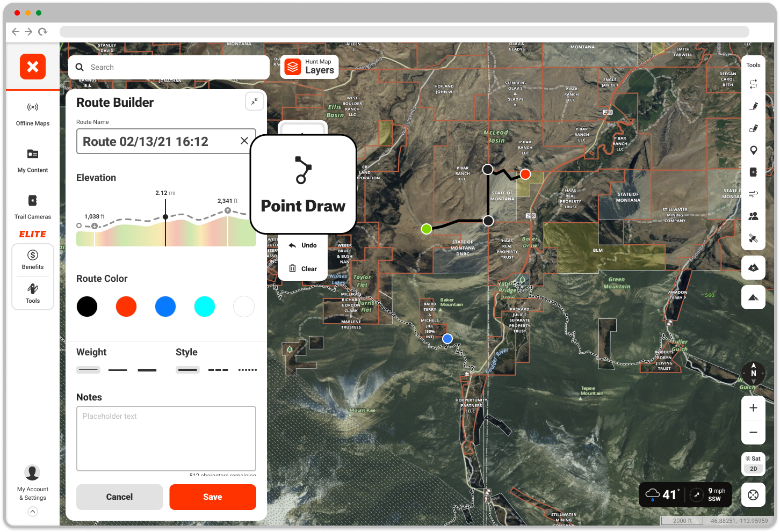Select the Point Draw tool
Viewport: 780px width, 532px height.
click(303, 184)
